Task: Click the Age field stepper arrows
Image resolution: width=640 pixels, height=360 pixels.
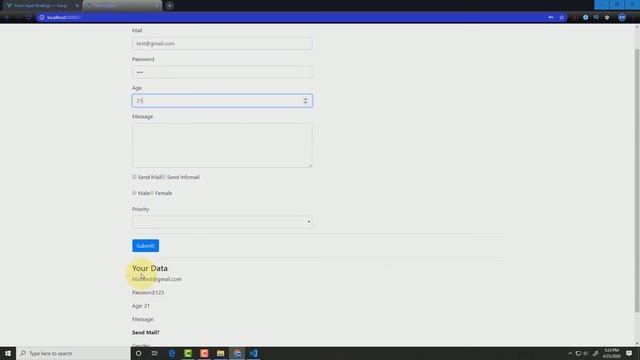Action: click(305, 101)
